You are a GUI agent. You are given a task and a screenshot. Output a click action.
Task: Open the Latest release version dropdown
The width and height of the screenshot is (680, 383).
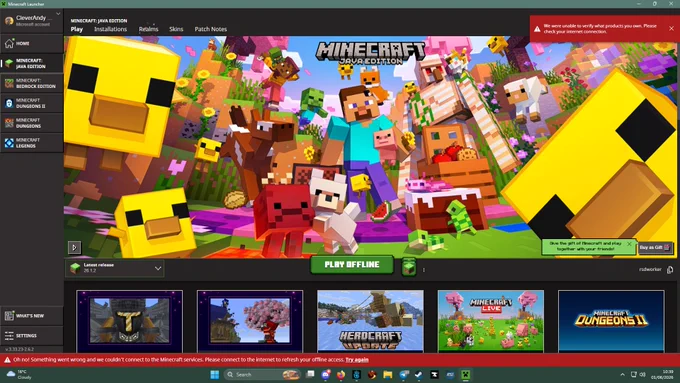click(115, 268)
